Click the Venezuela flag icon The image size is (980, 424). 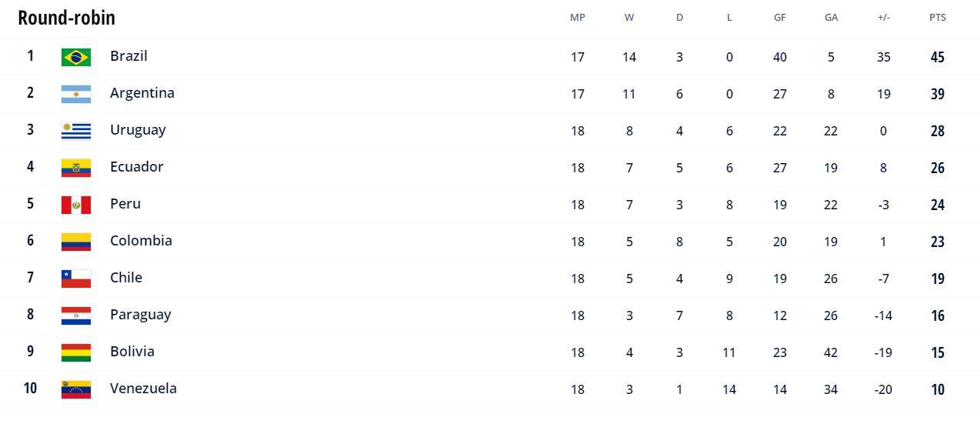[76, 389]
